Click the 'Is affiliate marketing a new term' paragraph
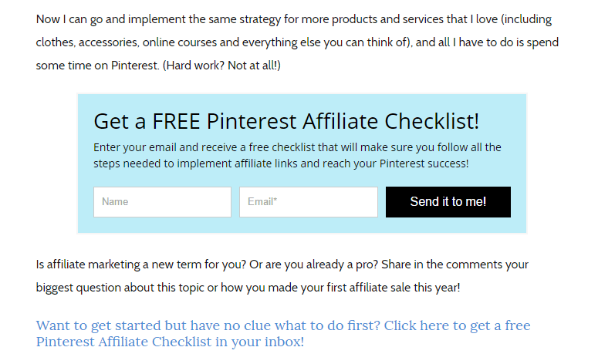 point(282,276)
